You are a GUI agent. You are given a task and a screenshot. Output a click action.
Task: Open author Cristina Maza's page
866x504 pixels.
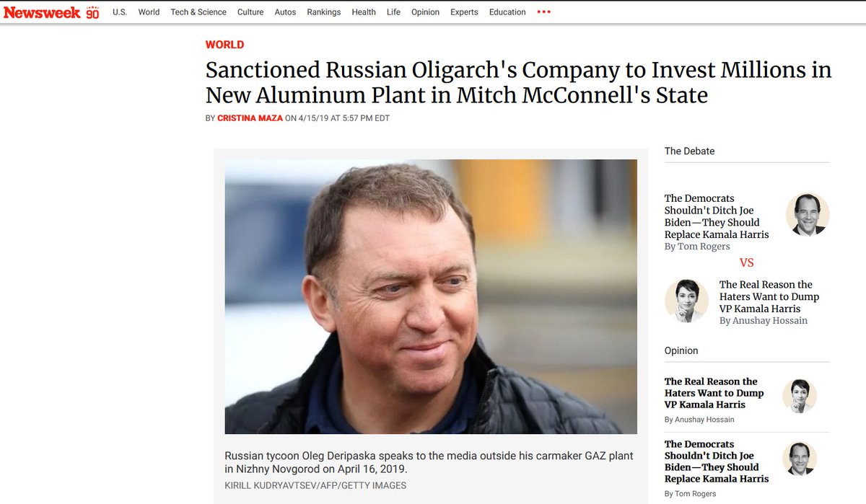[x=249, y=118]
